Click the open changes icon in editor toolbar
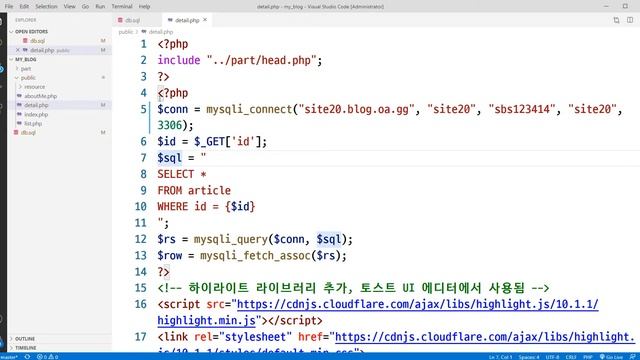Image resolution: width=640 pixels, height=360 pixels. [x=616, y=20]
